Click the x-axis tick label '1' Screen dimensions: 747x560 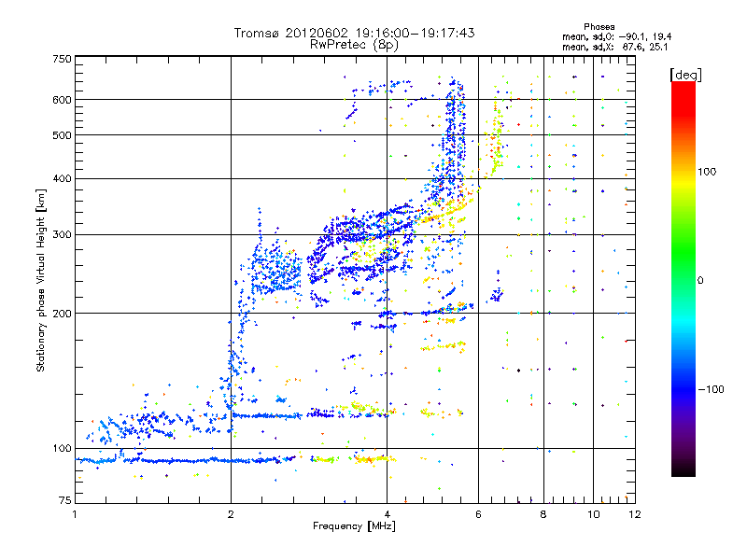coord(75,514)
